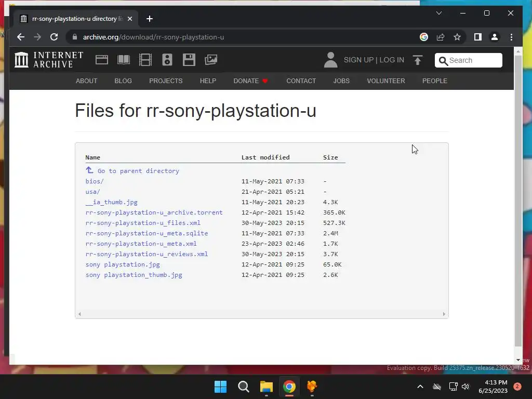
Task: Download rr-sony-playstation-u_archive.torrent
Action: (x=154, y=212)
